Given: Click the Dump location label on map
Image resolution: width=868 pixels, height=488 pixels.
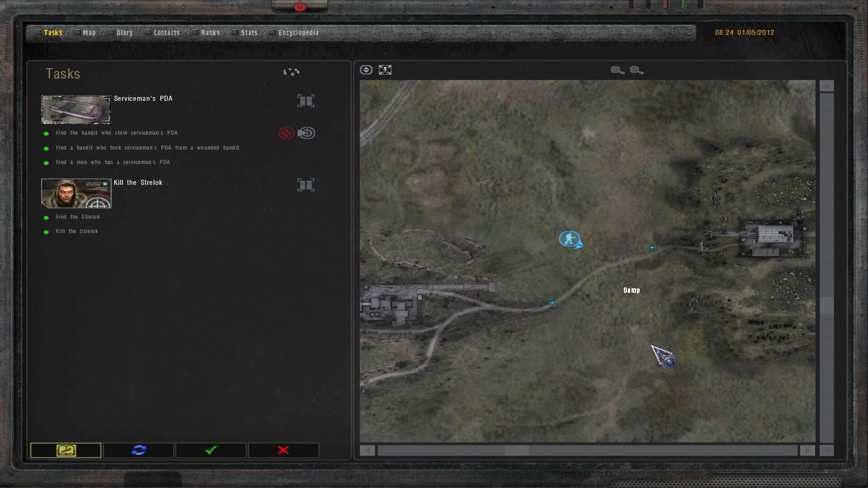Looking at the screenshot, I should point(632,291).
